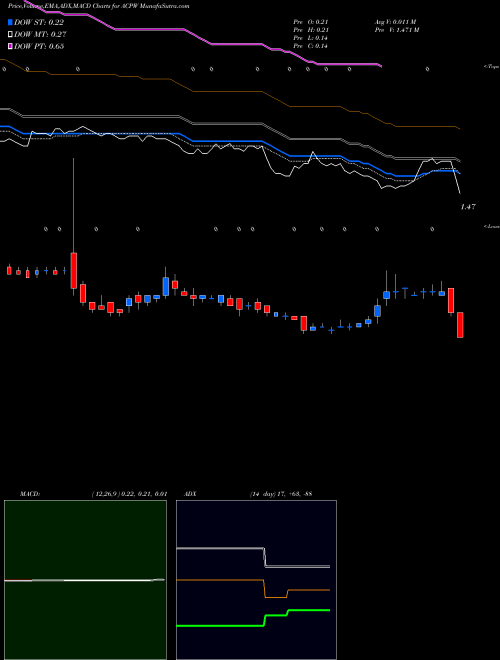Click the '<Lows' marker label
This screenshot has height=660, width=500.
point(491,226)
